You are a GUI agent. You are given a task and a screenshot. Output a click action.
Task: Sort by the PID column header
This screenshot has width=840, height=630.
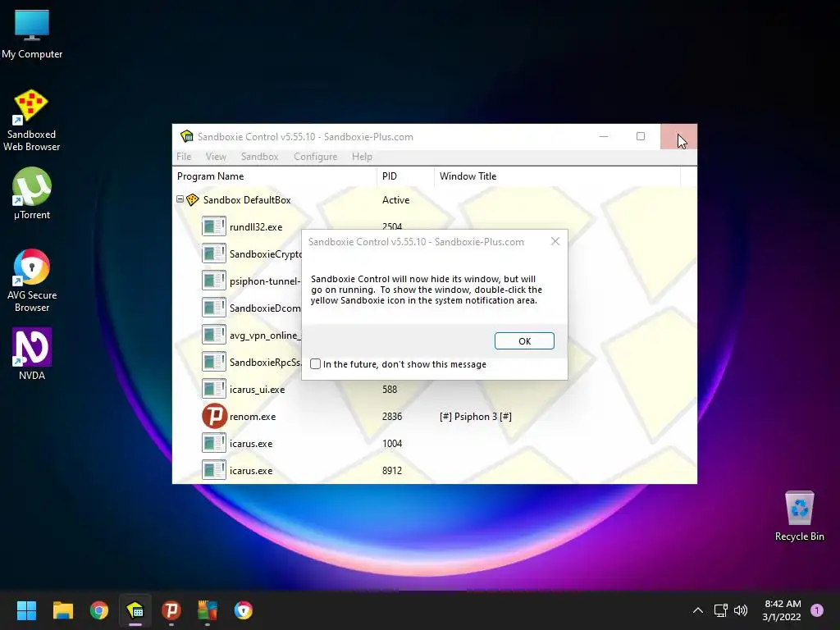[405, 176]
